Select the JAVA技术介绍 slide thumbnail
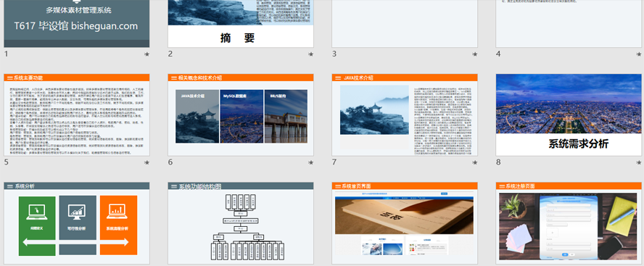644x266 pixels. (405, 115)
